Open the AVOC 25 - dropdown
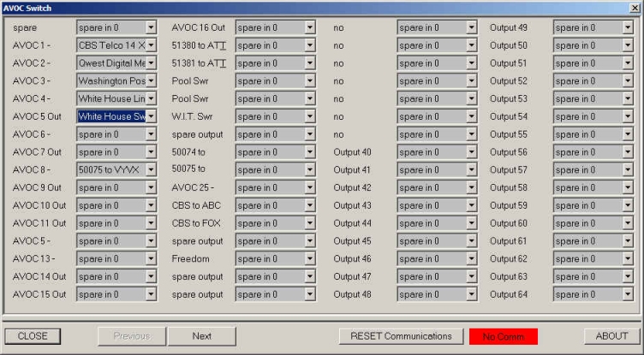This screenshot has width=644, height=355. pos(310,187)
